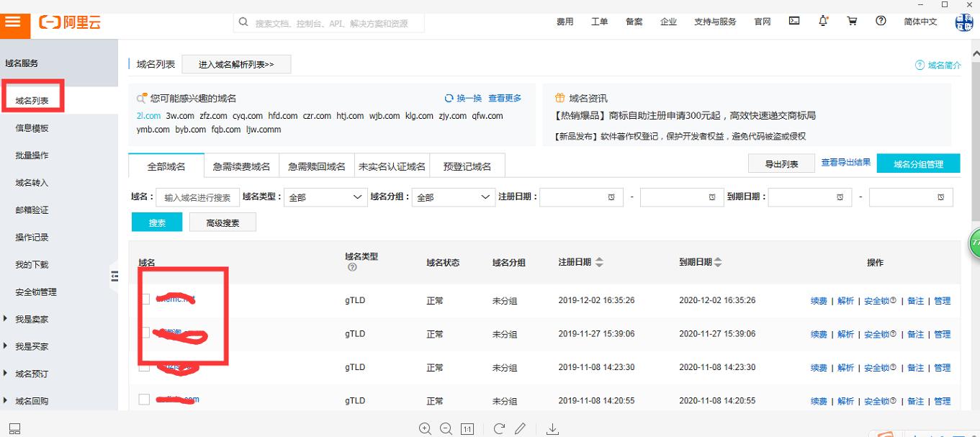The height and width of the screenshot is (437, 980).
Task: Open the 简体中文 language selector
Action: pos(920,22)
